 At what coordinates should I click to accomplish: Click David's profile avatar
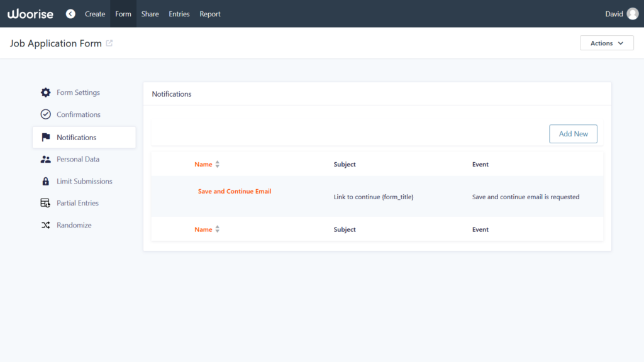(x=632, y=14)
